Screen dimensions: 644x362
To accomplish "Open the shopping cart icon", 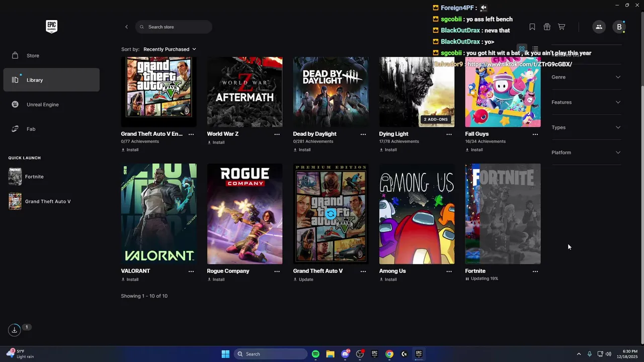I will click(561, 27).
